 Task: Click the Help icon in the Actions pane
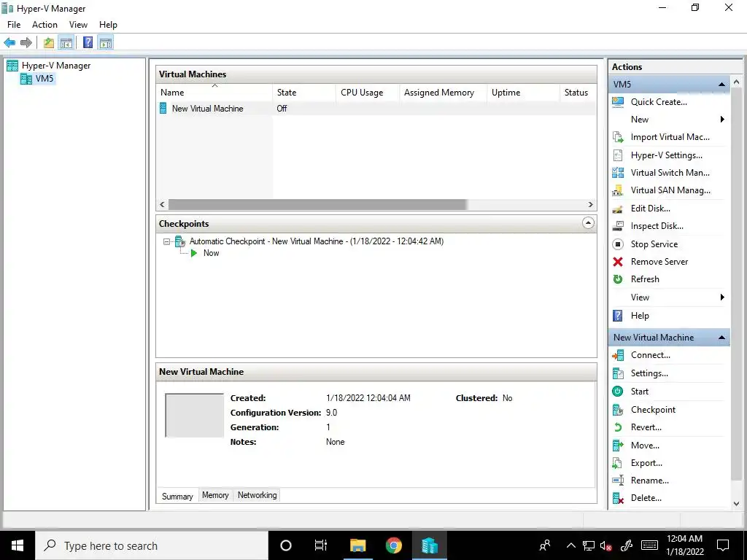[618, 316]
